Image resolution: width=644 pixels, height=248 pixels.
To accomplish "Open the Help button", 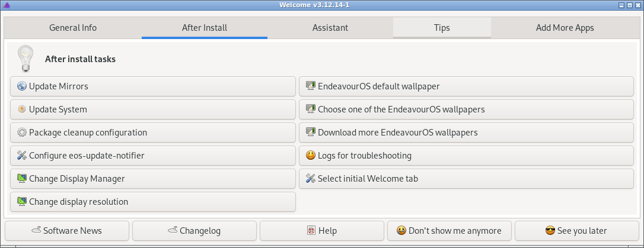I will click(x=322, y=231).
